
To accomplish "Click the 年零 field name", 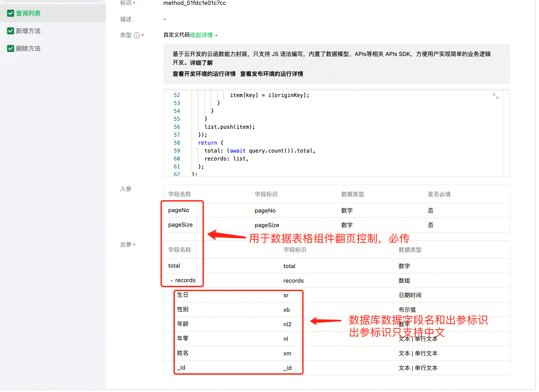I will 183,339.
